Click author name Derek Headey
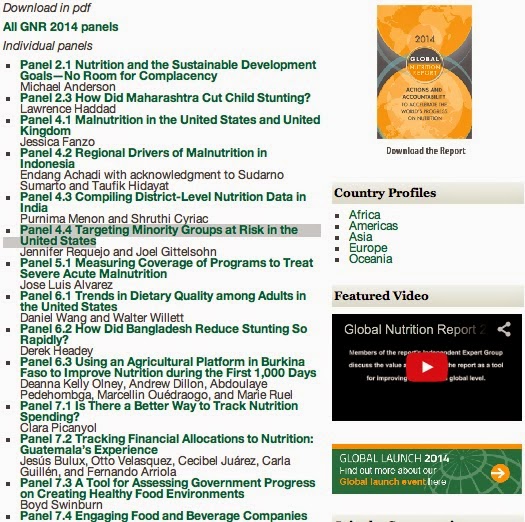525x522 pixels. click(x=57, y=351)
